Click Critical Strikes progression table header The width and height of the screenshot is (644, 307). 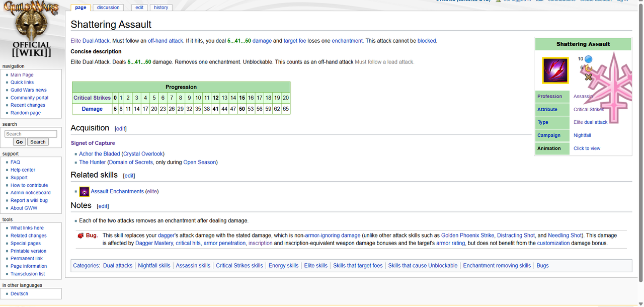click(x=92, y=98)
